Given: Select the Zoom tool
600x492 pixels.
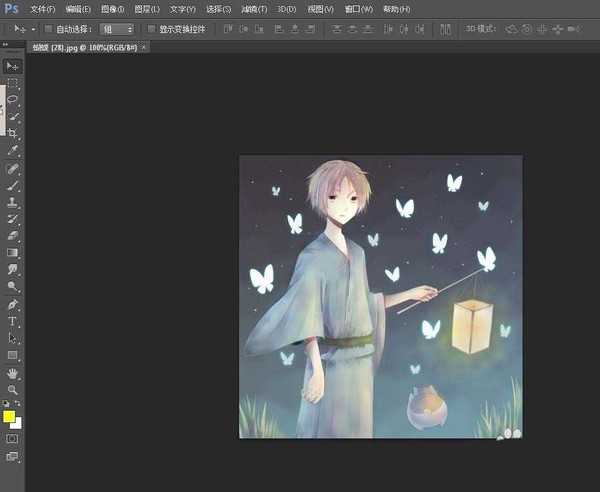Looking at the screenshot, I should pos(13,389).
